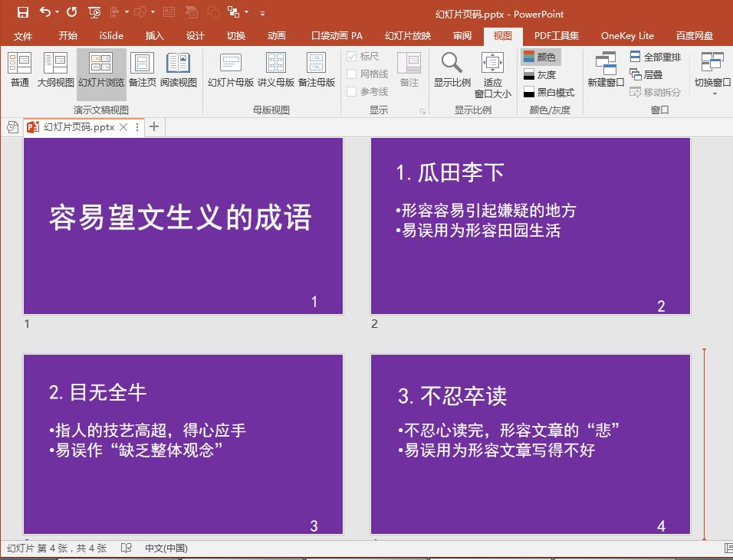733x560 pixels.
Task: Click the Save icon in quick access toolbar
Action: click(21, 11)
